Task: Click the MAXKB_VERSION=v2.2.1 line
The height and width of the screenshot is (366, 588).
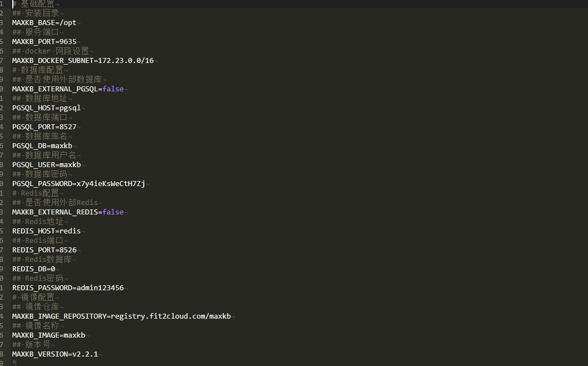Action: [55, 354]
